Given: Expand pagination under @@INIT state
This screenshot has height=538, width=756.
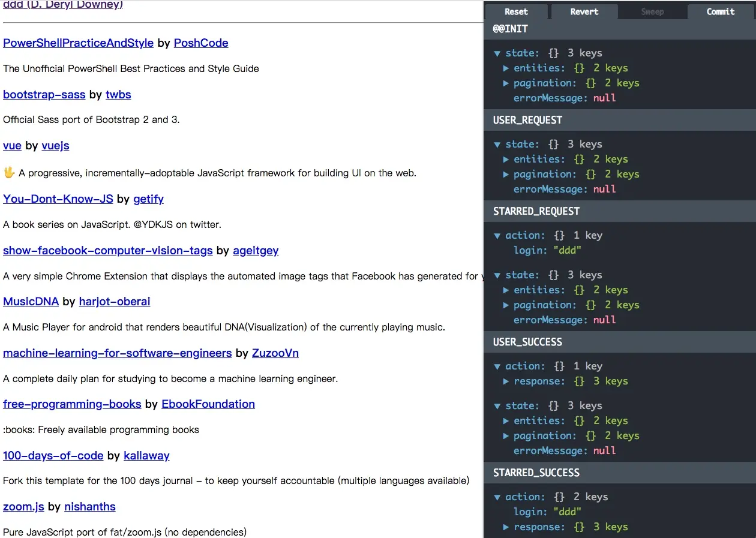Looking at the screenshot, I should [506, 83].
